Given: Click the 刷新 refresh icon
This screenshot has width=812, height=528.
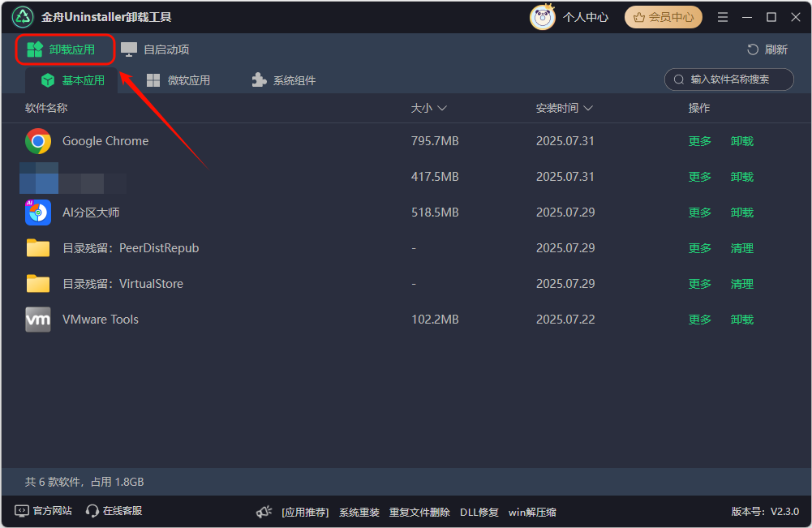Looking at the screenshot, I should [x=753, y=49].
